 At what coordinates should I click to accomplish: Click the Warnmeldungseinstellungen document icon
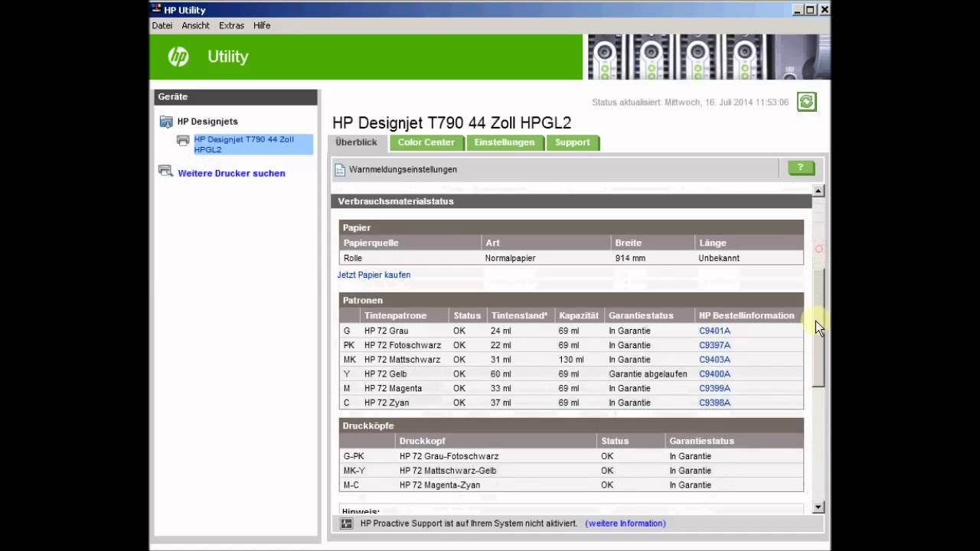340,170
